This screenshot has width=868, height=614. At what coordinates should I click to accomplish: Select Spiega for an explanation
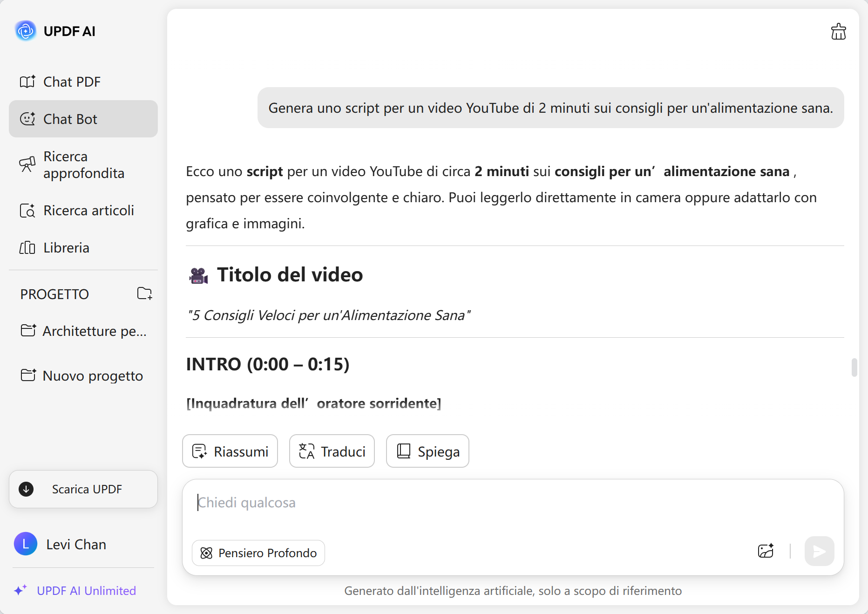(427, 451)
